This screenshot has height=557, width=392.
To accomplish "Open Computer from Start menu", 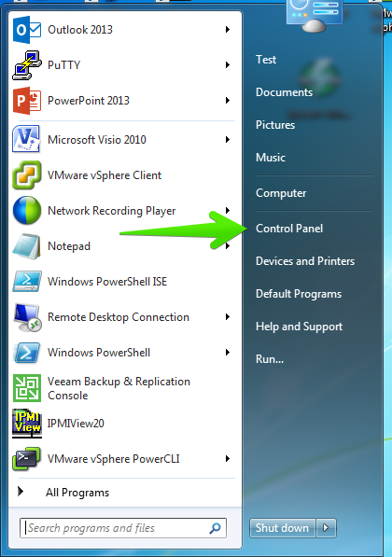I will 281,193.
